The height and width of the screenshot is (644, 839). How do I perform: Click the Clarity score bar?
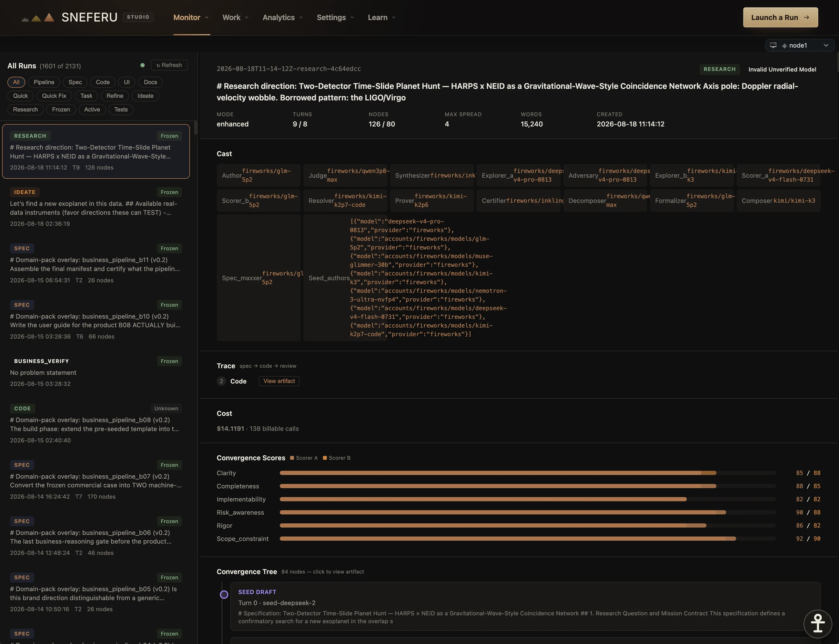click(528, 473)
